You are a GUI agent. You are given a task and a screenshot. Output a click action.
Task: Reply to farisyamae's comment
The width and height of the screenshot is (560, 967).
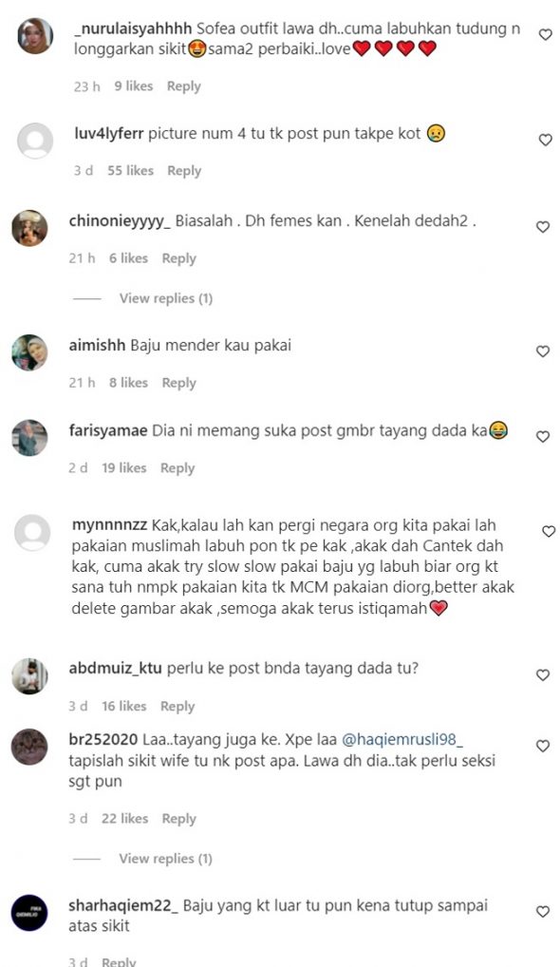[177, 468]
